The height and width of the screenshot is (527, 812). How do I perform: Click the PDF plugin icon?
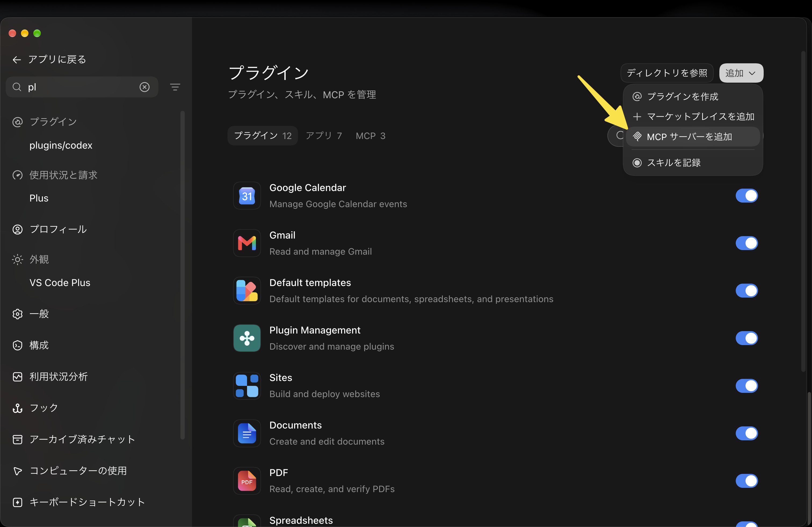[247, 481]
